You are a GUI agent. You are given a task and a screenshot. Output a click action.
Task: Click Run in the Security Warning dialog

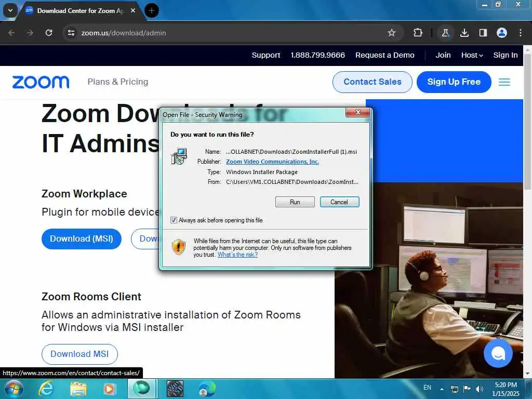point(295,202)
